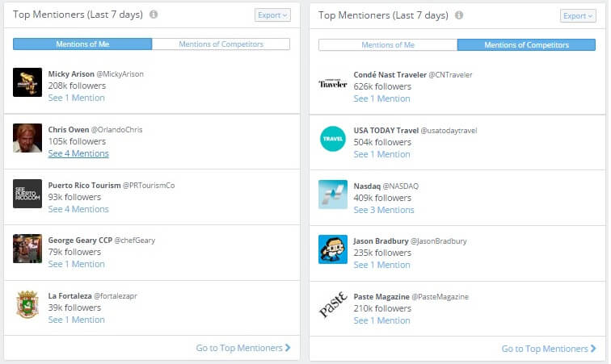This screenshot has height=364, width=611.
Task: See 4 Mentions from Chris Owen
Action: coord(78,153)
